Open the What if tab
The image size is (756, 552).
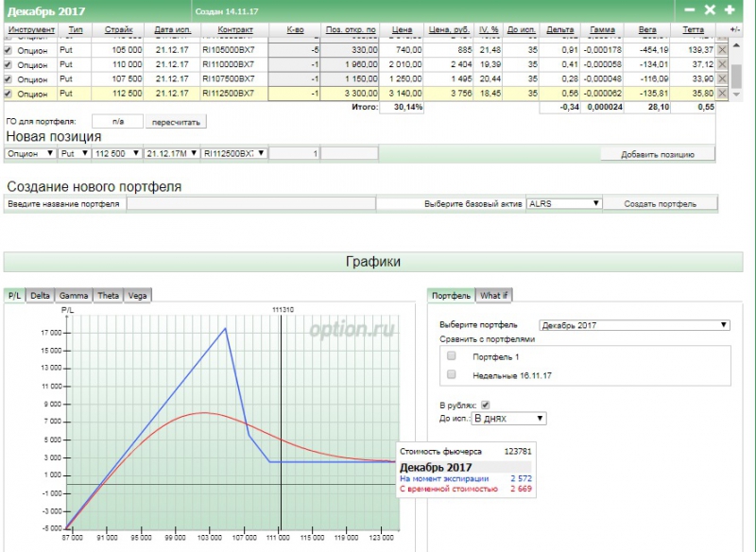[x=493, y=296]
